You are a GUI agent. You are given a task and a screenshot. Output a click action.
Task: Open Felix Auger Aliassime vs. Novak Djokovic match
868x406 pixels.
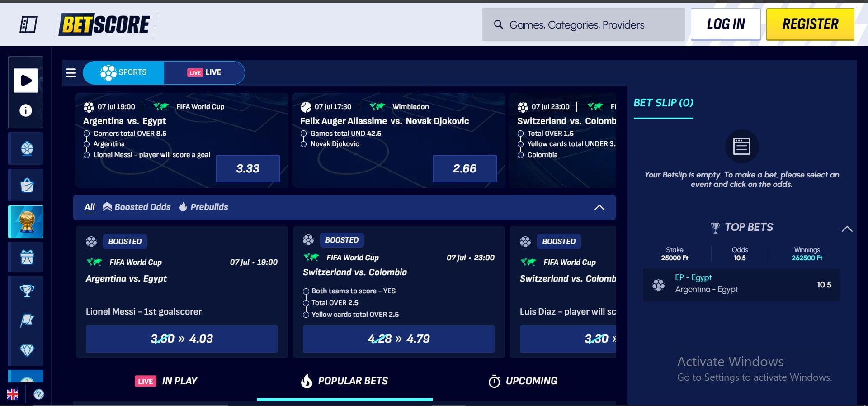tap(385, 121)
